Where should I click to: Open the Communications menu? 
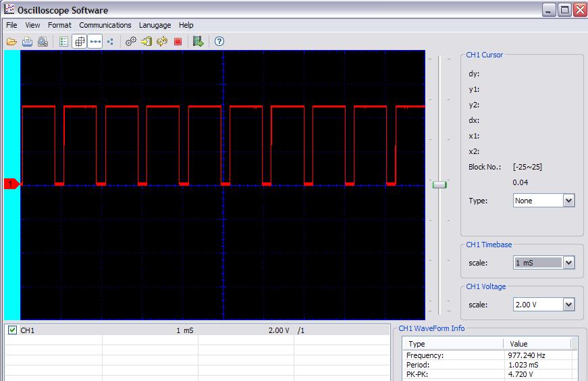point(105,25)
